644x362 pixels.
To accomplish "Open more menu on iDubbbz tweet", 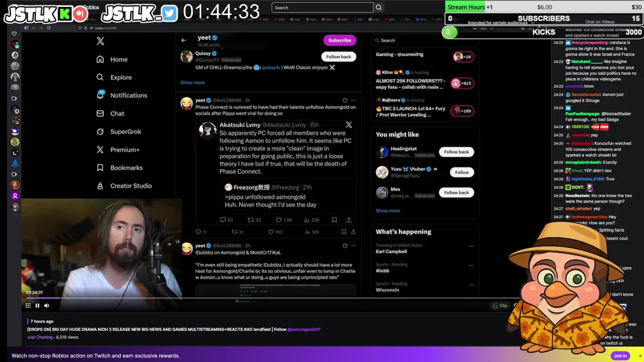I will (353, 246).
